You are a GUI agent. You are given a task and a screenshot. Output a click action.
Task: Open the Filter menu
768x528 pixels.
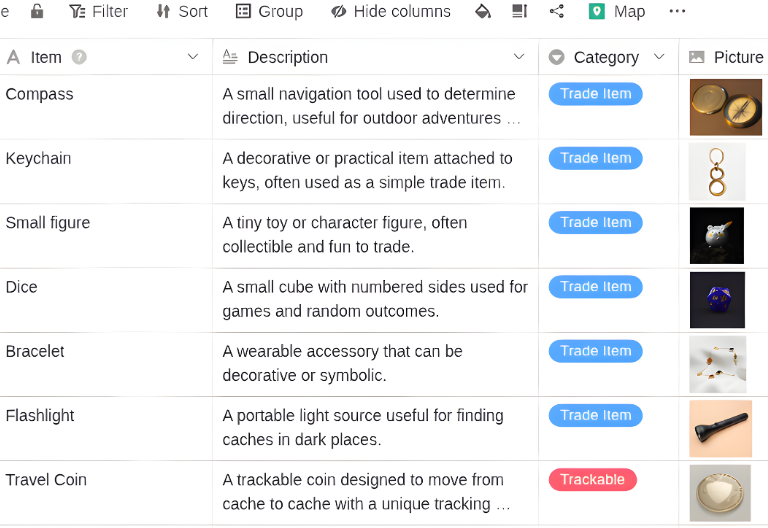[98, 11]
